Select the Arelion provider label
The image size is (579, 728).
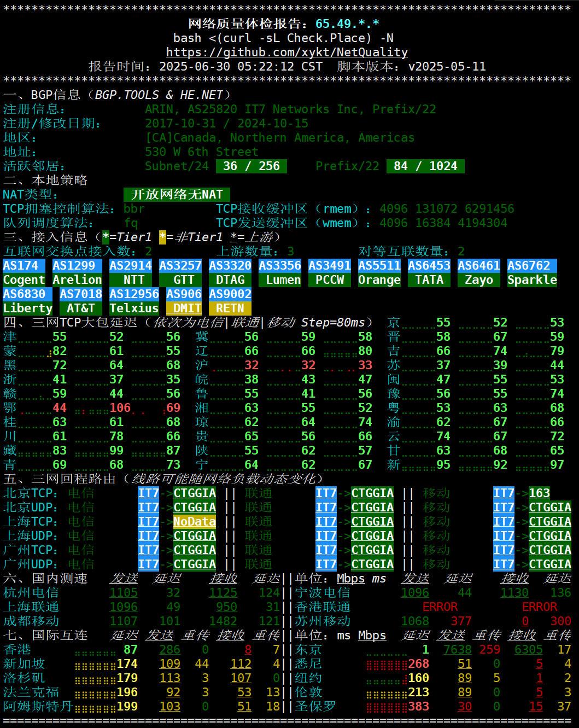tap(77, 280)
